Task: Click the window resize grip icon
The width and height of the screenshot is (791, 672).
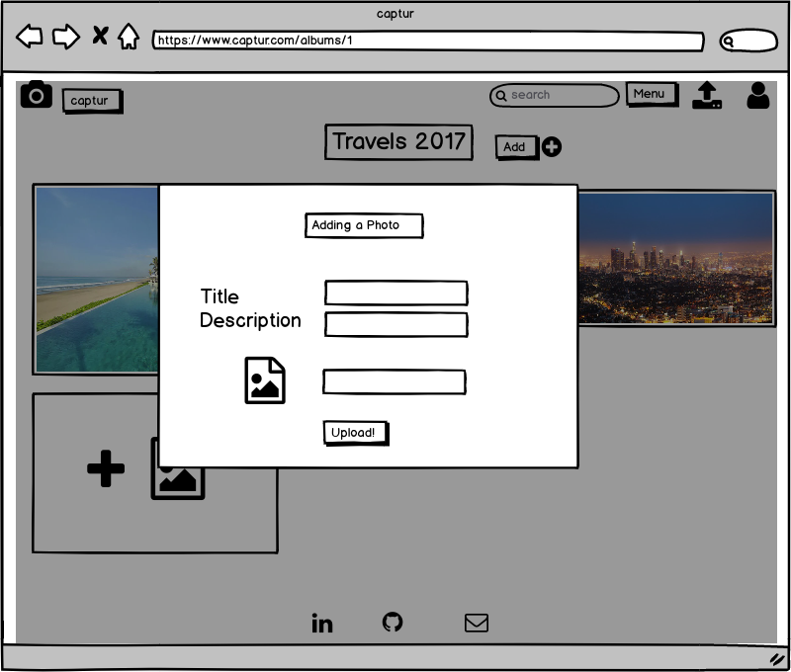Action: (x=777, y=658)
